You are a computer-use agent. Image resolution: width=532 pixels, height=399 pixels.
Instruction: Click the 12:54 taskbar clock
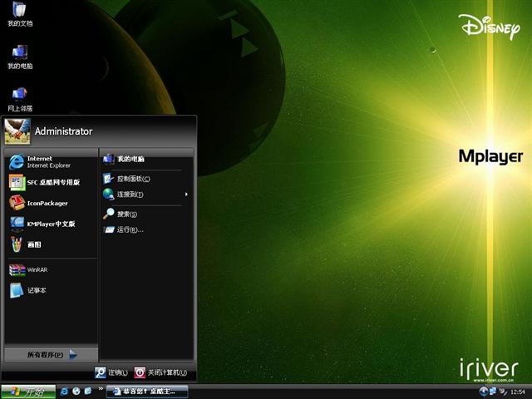pyautogui.click(x=517, y=392)
